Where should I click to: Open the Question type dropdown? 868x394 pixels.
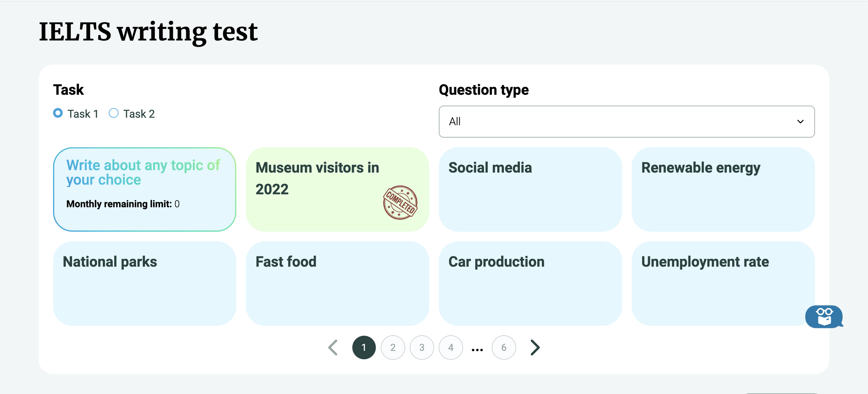coord(626,122)
